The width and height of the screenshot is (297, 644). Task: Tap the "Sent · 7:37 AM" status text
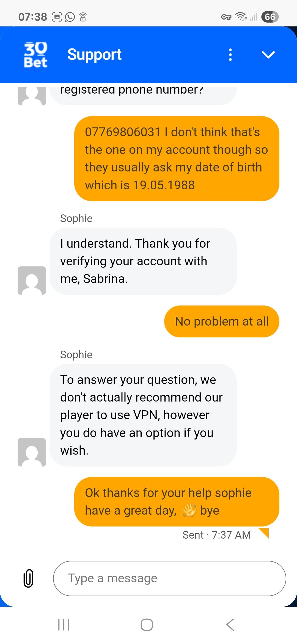click(x=216, y=535)
